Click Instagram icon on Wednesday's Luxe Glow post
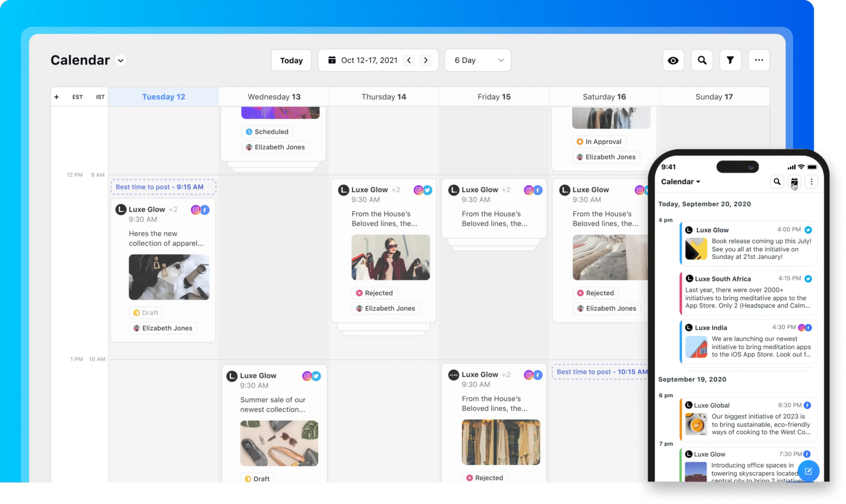 [307, 376]
